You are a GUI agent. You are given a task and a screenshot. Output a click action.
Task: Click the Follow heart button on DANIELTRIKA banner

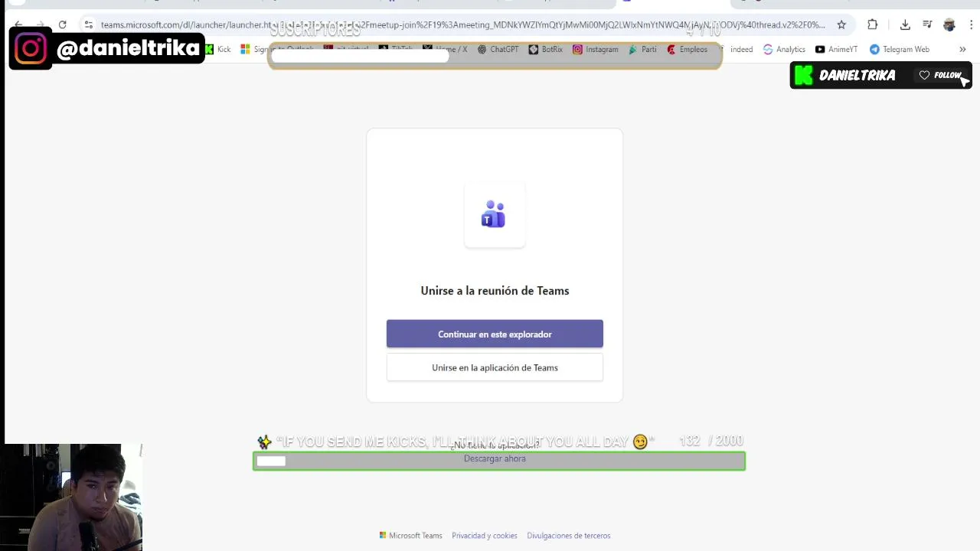940,75
